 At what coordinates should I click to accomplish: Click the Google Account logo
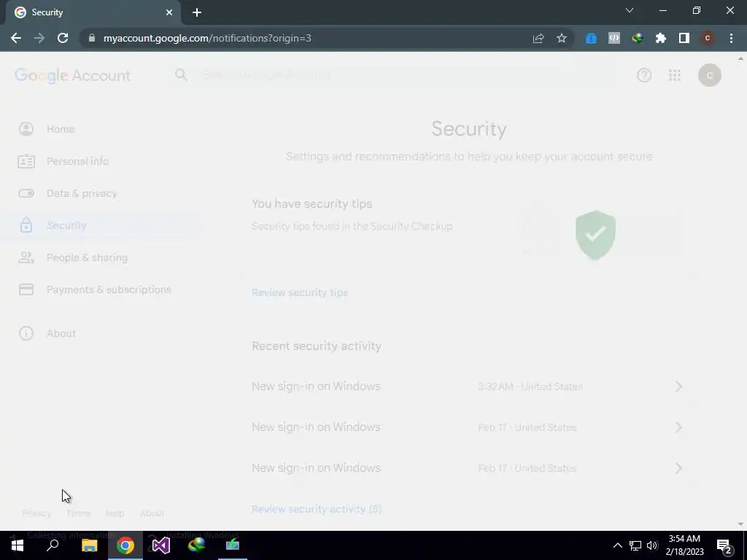pyautogui.click(x=72, y=75)
